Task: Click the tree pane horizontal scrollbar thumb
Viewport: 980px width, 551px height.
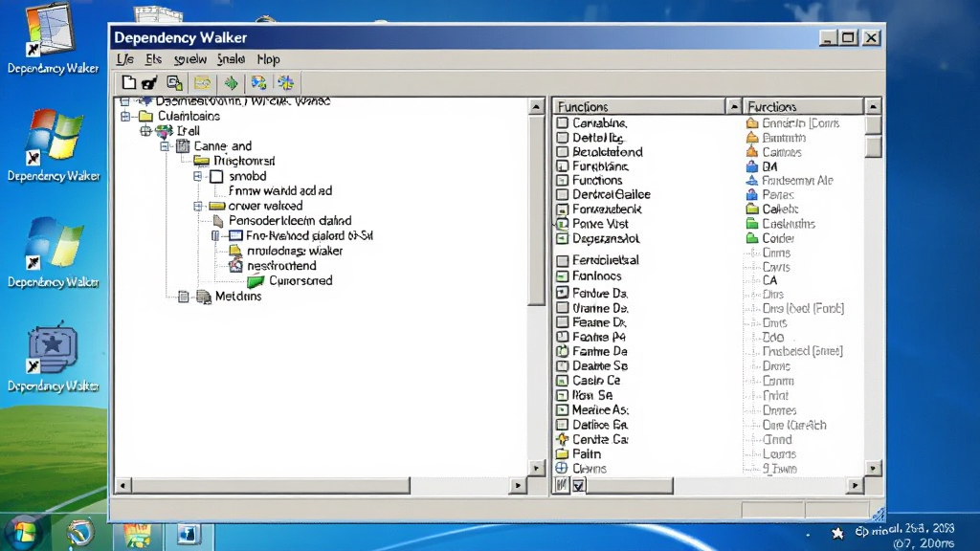Action: (x=271, y=485)
